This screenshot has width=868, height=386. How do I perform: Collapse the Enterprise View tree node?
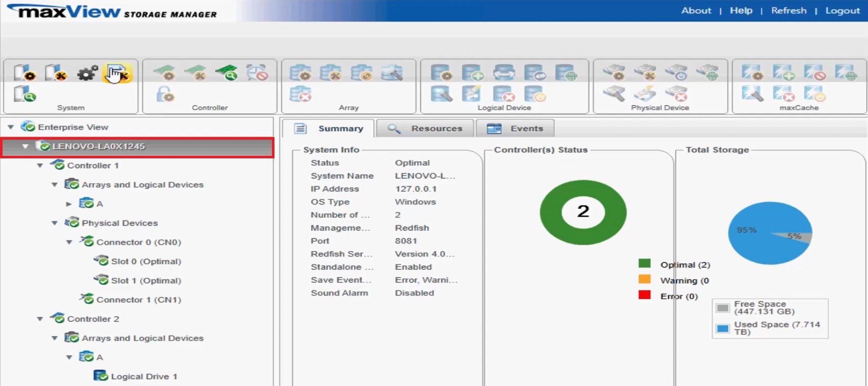pos(11,127)
